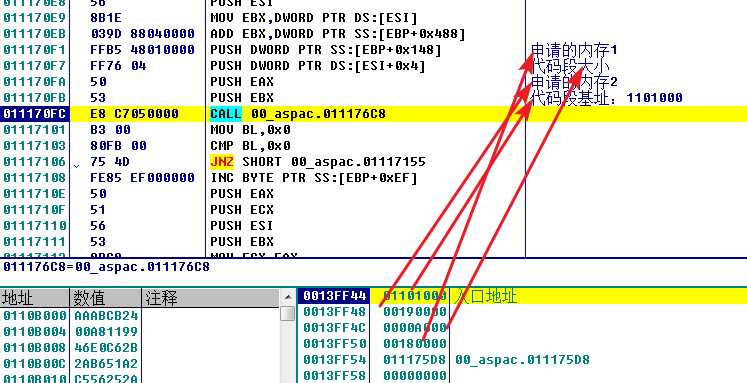This screenshot has height=383, width=747.
Task: Click address 01117106 in disassembly
Action: point(34,161)
